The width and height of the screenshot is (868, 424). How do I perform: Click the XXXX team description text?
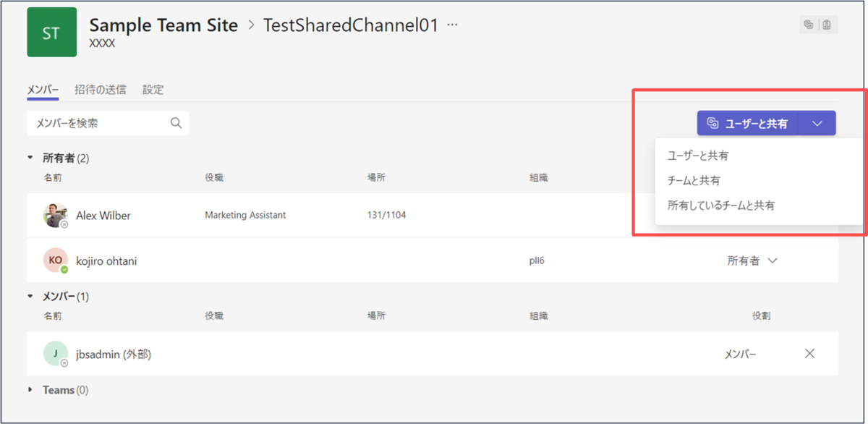(103, 43)
